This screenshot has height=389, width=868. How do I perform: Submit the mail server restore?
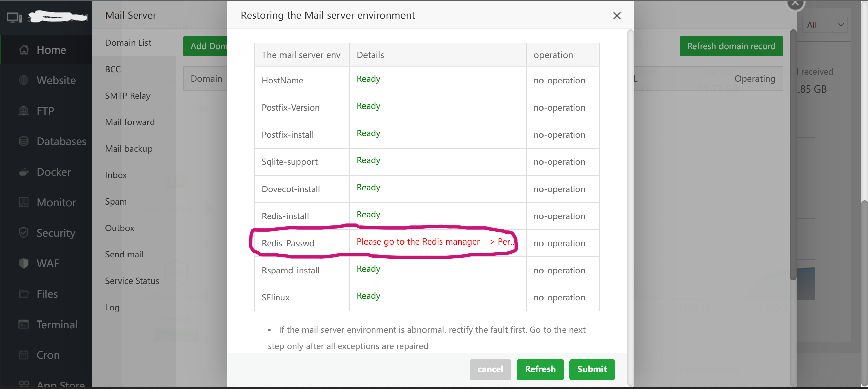tap(592, 369)
